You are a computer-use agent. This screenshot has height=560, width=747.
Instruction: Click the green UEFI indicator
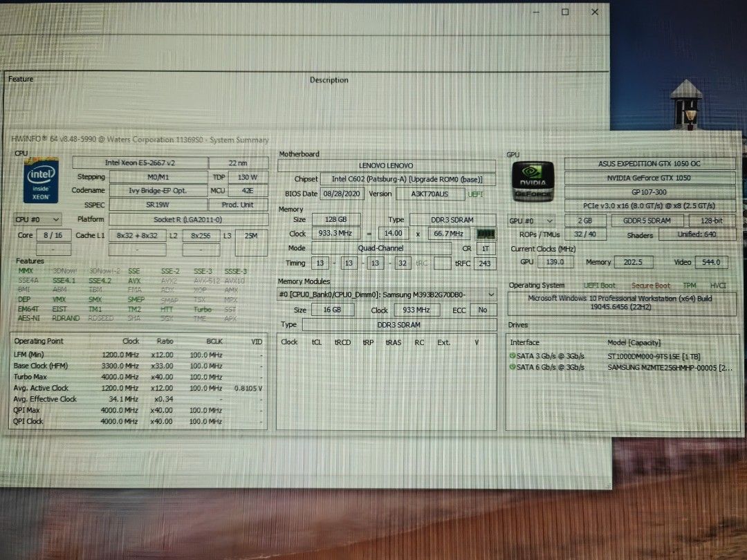475,194
